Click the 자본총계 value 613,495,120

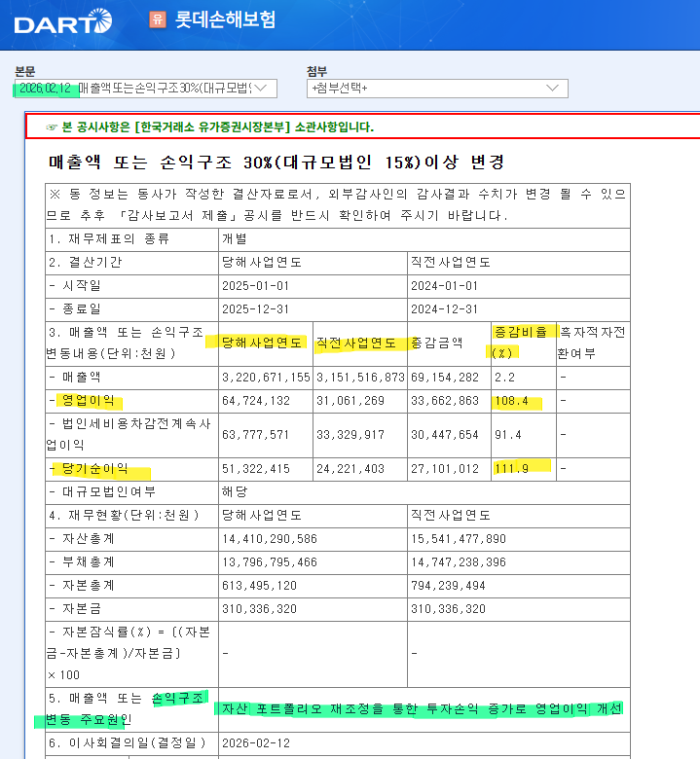click(x=259, y=586)
